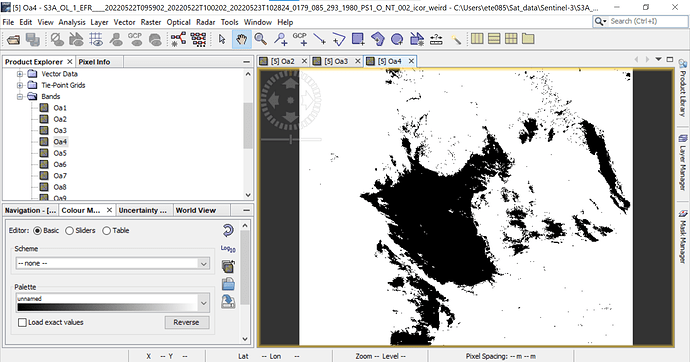Click the Search (Ctrl+I) input field
Image resolution: width=690 pixels, height=362 pixels.
648,21
